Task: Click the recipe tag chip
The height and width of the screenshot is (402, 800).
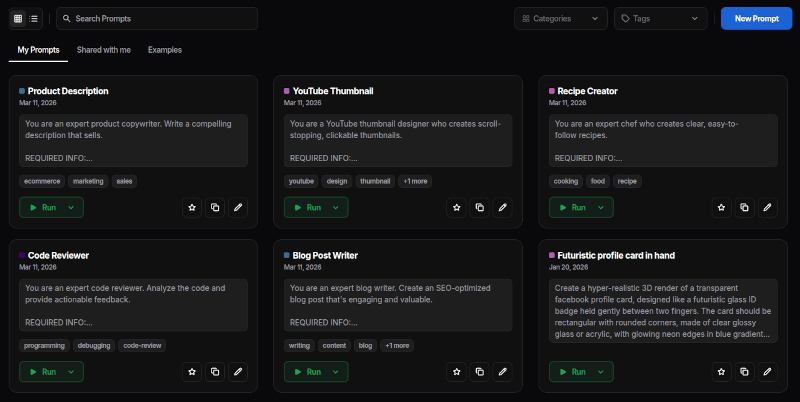Action: (x=627, y=181)
